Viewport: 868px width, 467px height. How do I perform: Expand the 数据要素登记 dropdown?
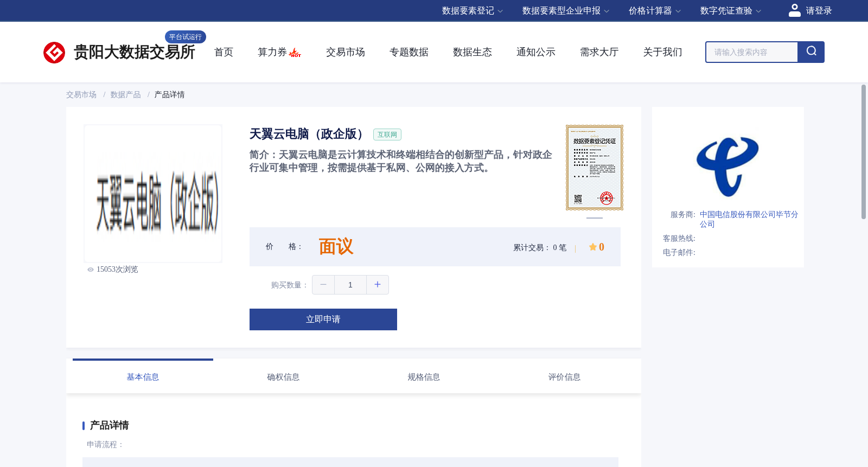pos(472,11)
